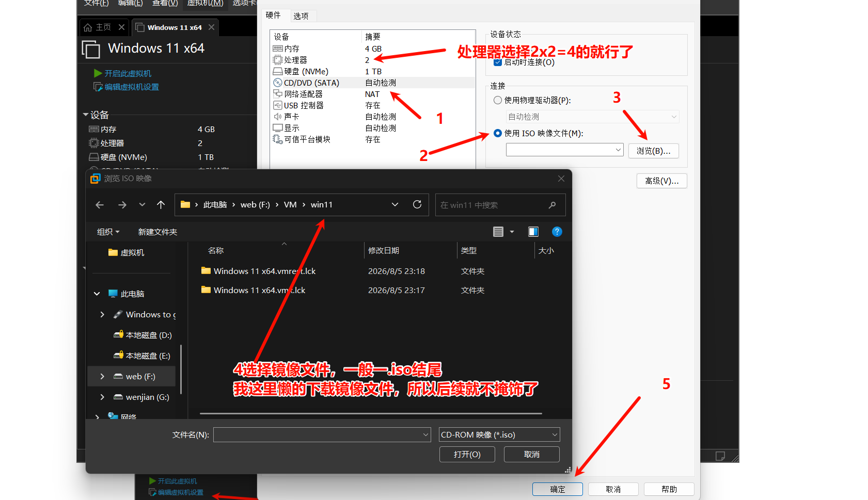Open the ISO image path dropdown

point(618,150)
